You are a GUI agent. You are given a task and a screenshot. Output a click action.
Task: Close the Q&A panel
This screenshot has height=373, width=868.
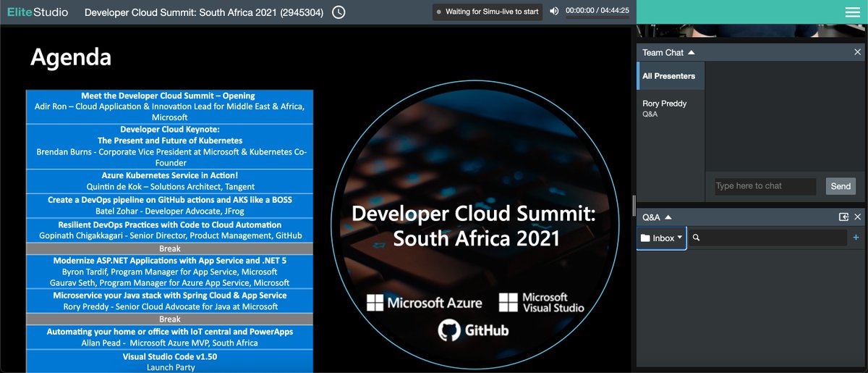[858, 217]
